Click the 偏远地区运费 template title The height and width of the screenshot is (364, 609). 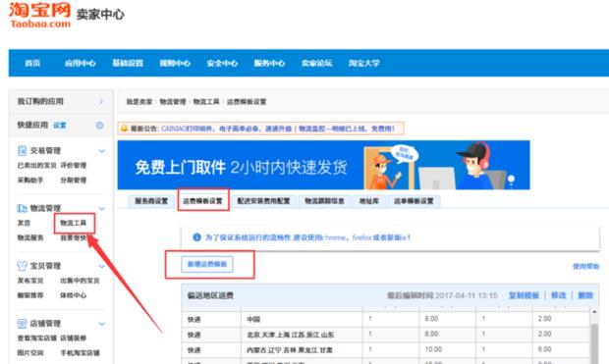(x=210, y=295)
